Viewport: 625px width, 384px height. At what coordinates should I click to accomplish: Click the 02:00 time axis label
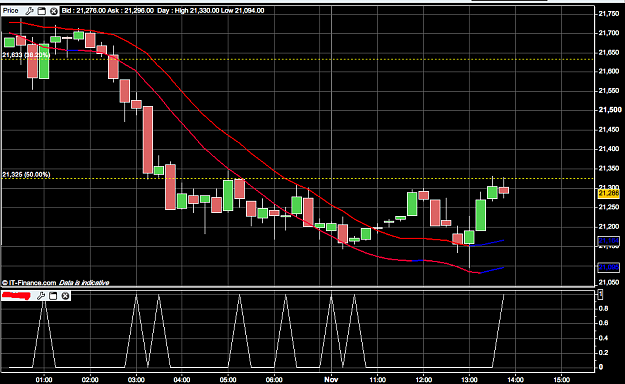point(90,380)
